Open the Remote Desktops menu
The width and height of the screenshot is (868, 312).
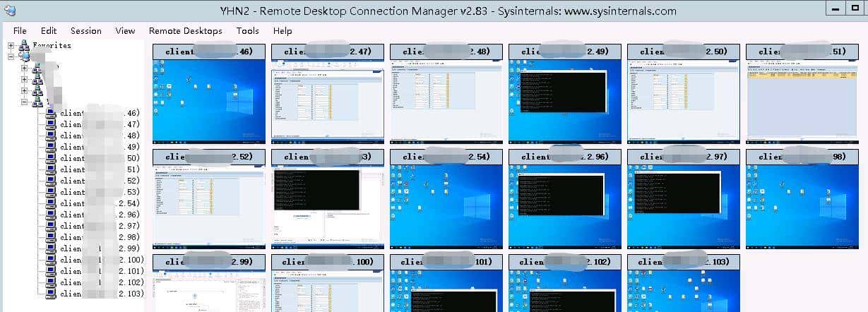tap(185, 31)
